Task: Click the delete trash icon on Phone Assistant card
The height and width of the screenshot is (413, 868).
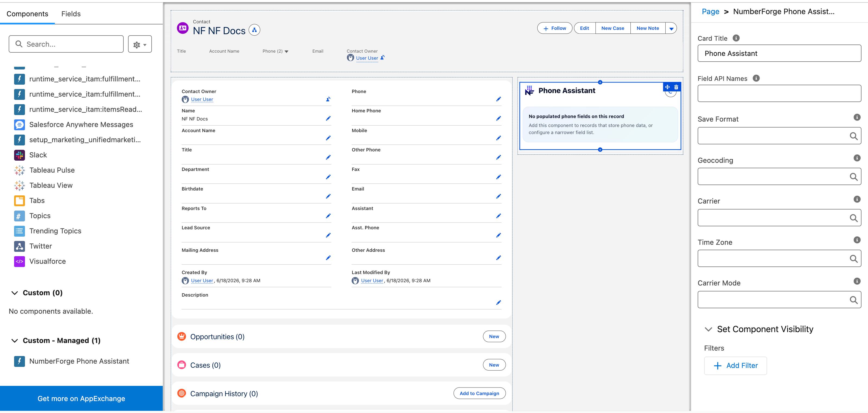Action: (x=676, y=87)
